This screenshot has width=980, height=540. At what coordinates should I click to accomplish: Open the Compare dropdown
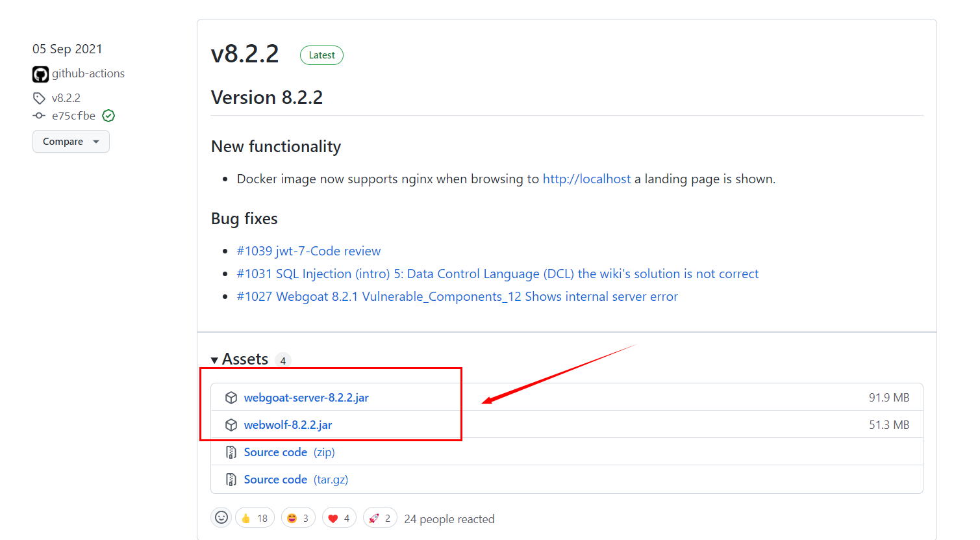click(x=71, y=142)
